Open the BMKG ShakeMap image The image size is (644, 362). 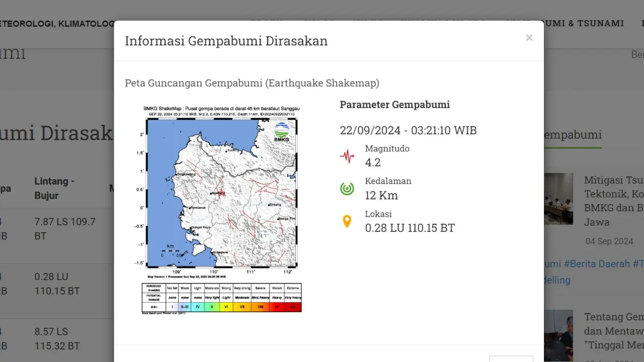[x=221, y=209]
